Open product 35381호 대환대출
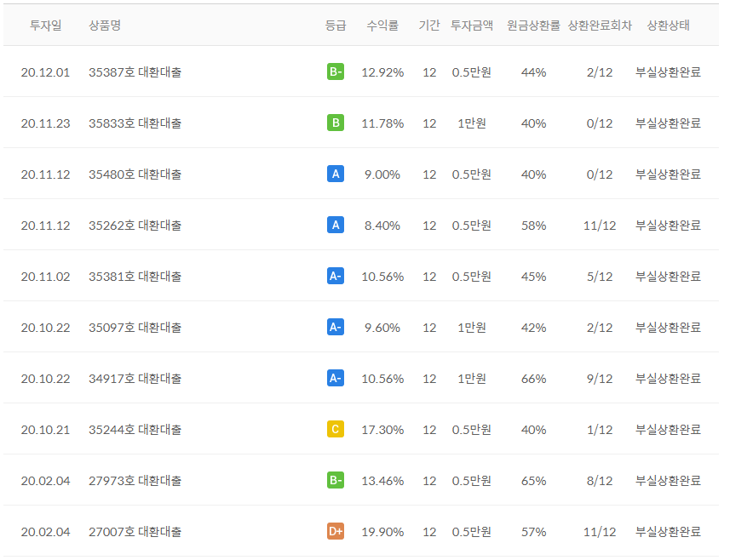The image size is (730, 560). coord(135,277)
